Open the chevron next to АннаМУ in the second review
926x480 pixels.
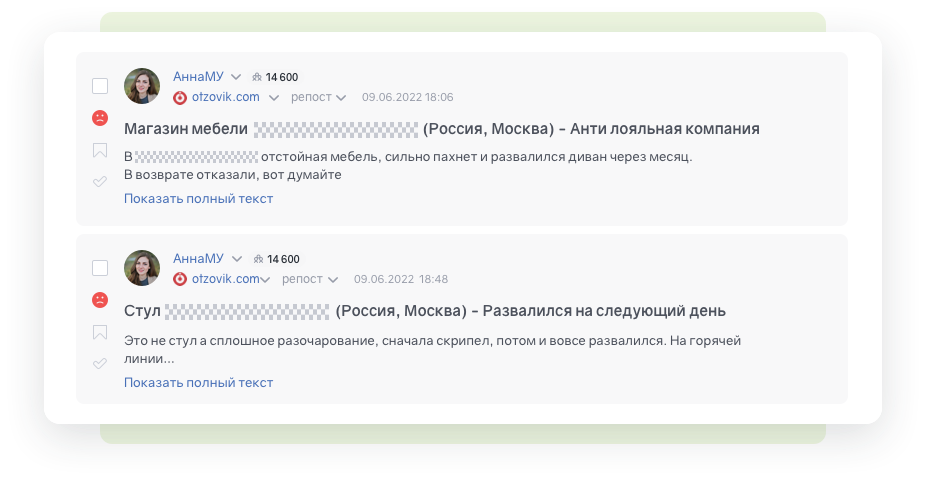click(236, 259)
